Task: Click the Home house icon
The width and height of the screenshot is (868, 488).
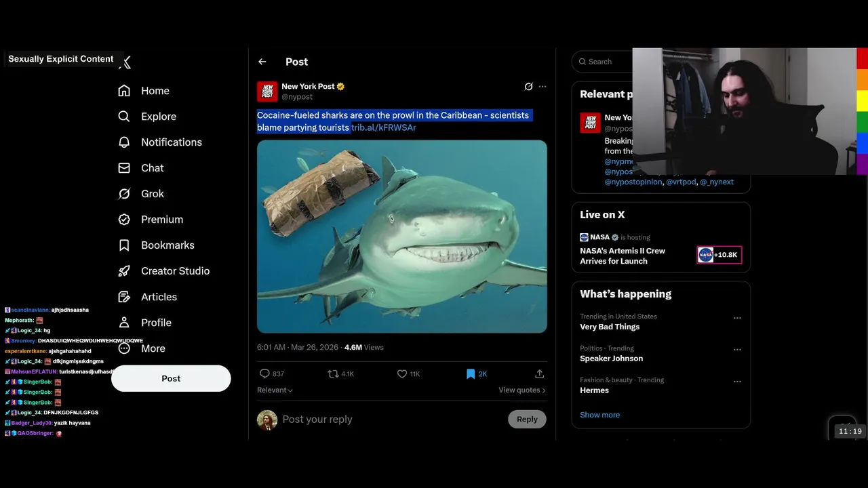Action: (x=124, y=91)
